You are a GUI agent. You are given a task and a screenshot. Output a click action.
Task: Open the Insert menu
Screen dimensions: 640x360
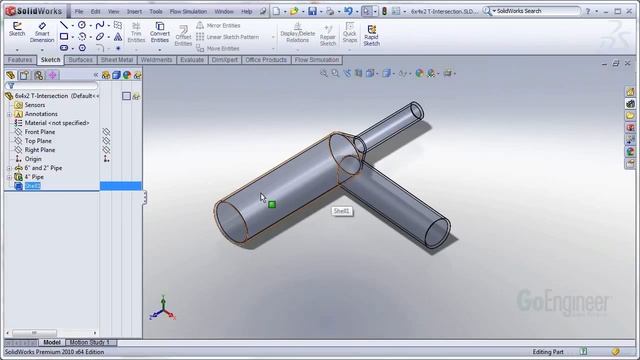pyautogui.click(x=134, y=11)
